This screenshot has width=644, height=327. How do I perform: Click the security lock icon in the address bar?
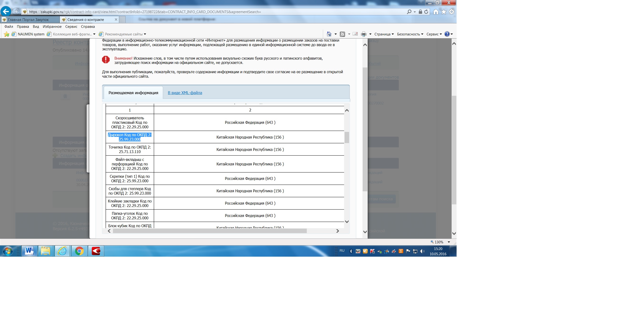pos(420,11)
